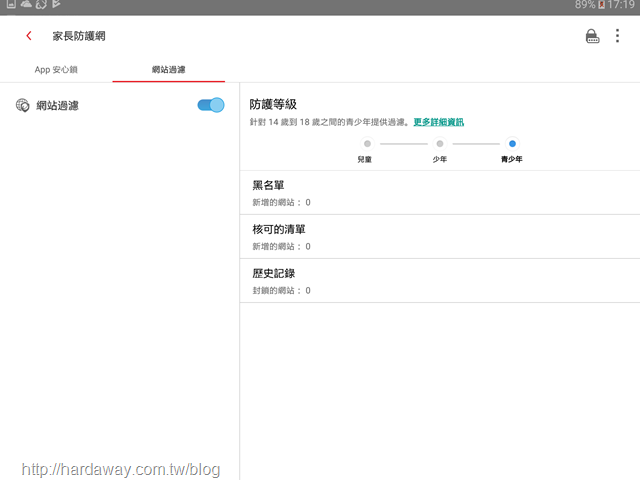Tap the 防護等級 heading
Screen dimensions: 640x480
click(273, 104)
